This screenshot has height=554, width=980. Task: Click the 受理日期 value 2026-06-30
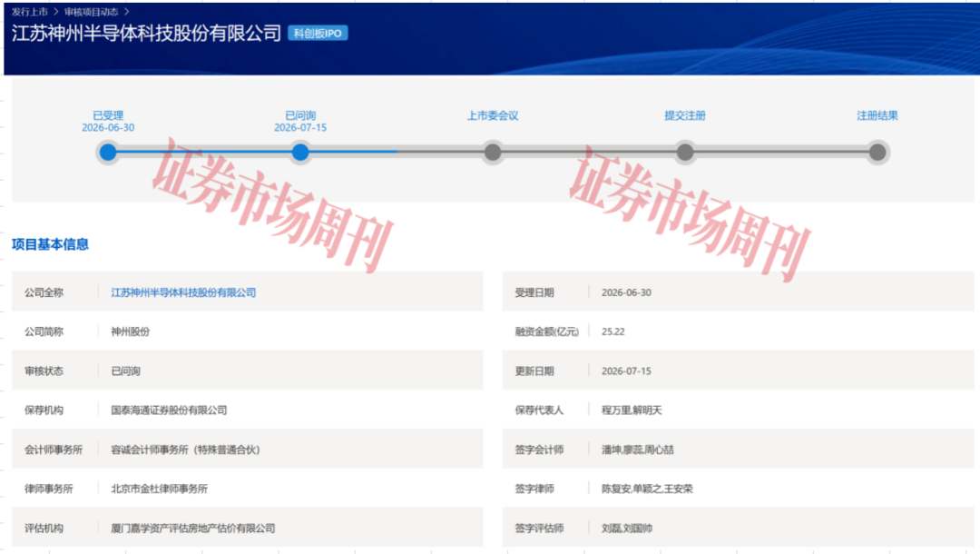point(626,292)
